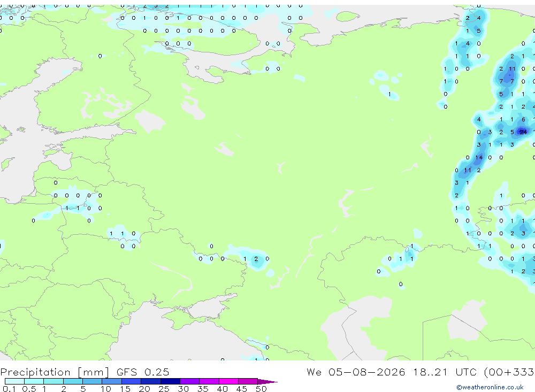535x392 pixels.
Task: Select the 25–30 mm navy legend swatch
Action: (x=170, y=381)
